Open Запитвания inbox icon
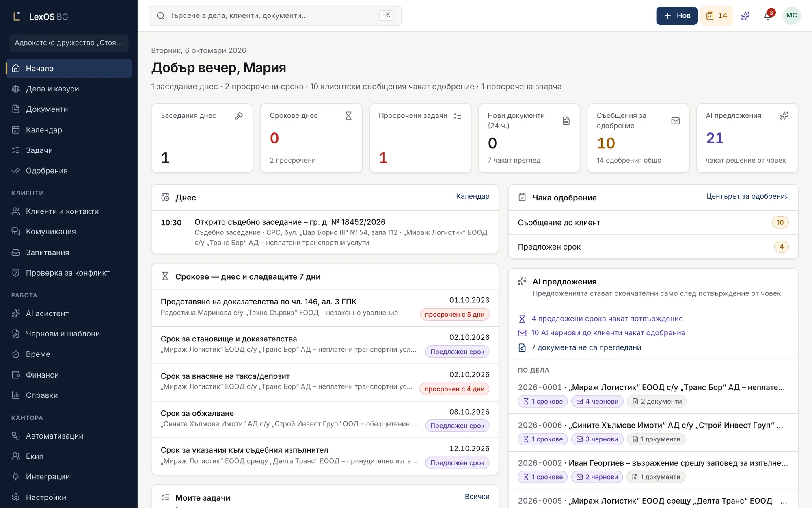This screenshot has width=812, height=508. pyautogui.click(x=16, y=252)
